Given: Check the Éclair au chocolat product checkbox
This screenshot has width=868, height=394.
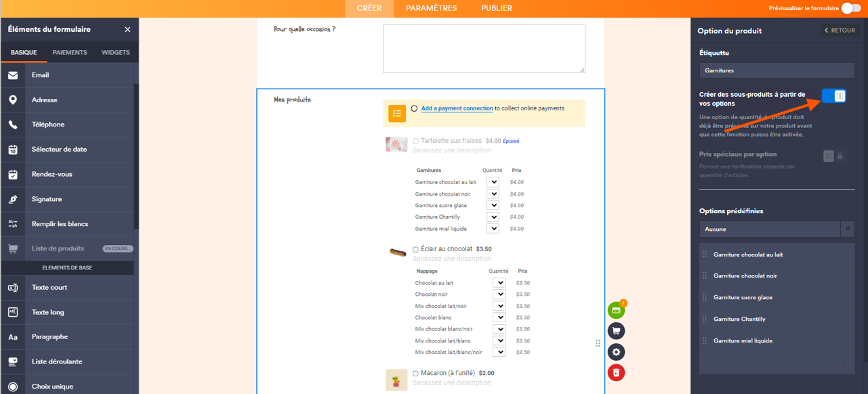Looking at the screenshot, I should (x=415, y=248).
